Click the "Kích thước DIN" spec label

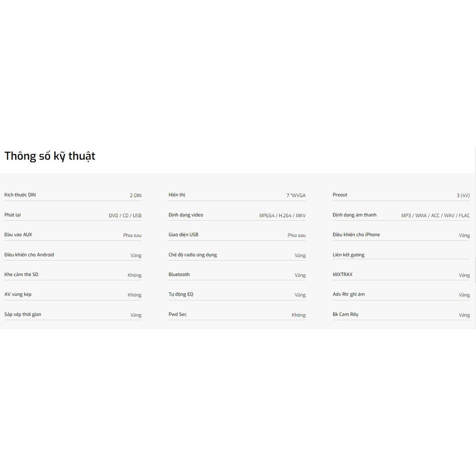20,195
